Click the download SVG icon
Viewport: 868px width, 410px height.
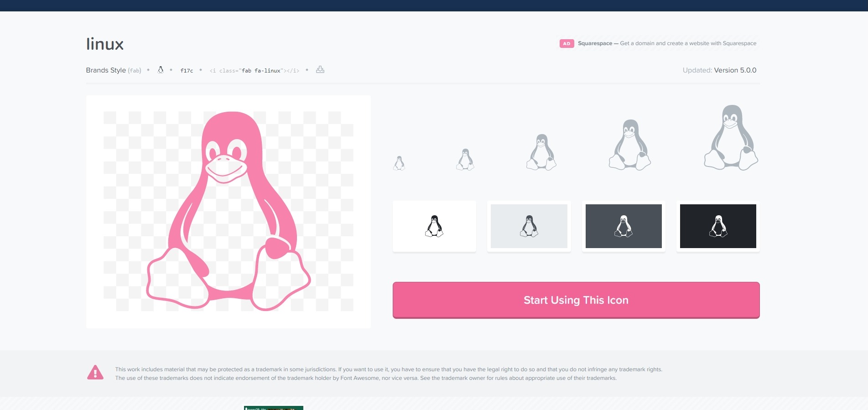point(320,70)
